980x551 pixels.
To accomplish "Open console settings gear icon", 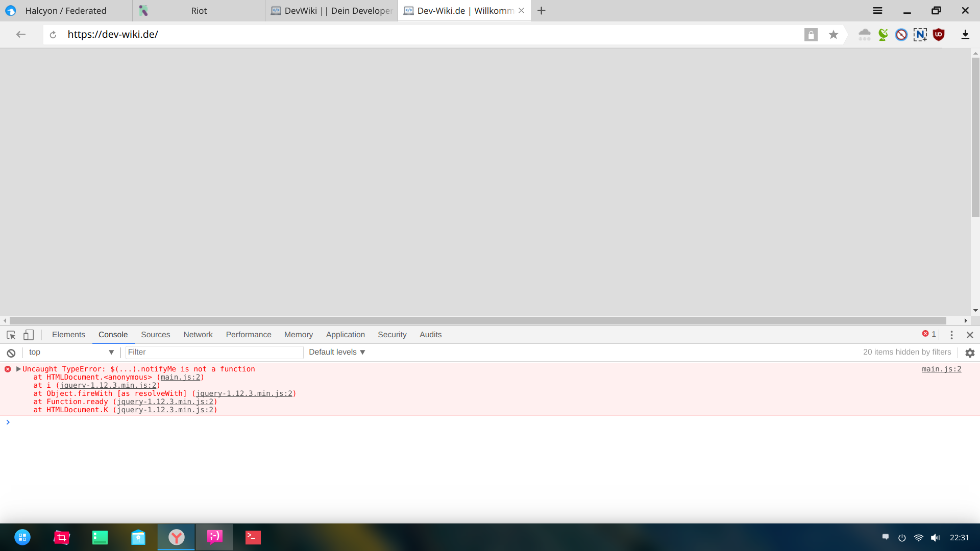I will [970, 353].
